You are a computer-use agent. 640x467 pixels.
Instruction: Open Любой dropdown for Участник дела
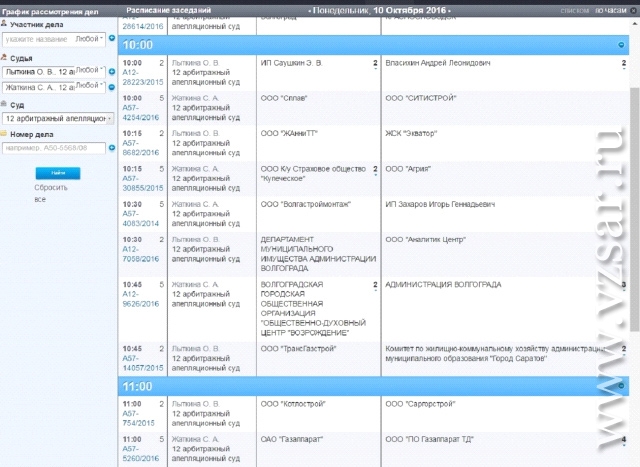pyautogui.click(x=88, y=38)
